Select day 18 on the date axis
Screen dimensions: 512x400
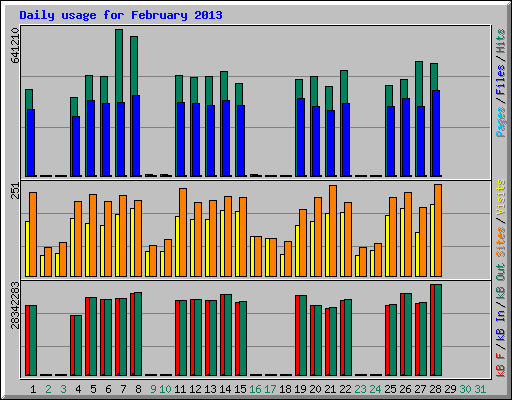[x=285, y=389]
